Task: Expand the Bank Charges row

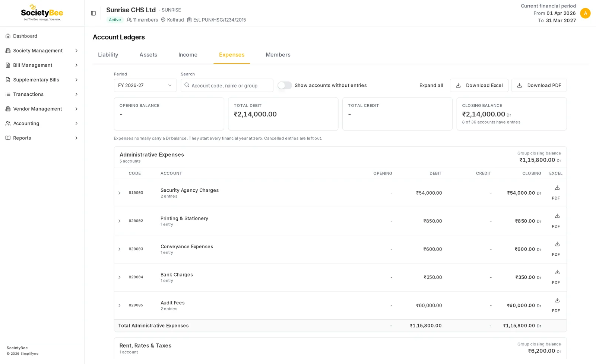Action: [x=120, y=277]
